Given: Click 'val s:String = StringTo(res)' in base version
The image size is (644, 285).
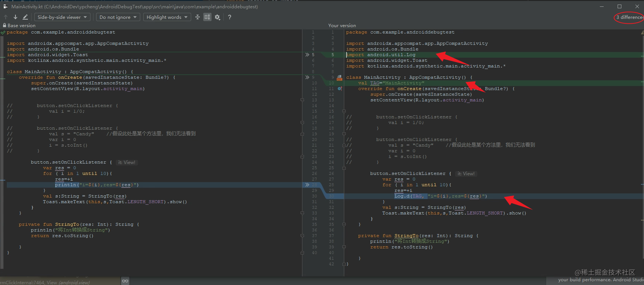Looking at the screenshot, I should pyautogui.click(x=85, y=196).
